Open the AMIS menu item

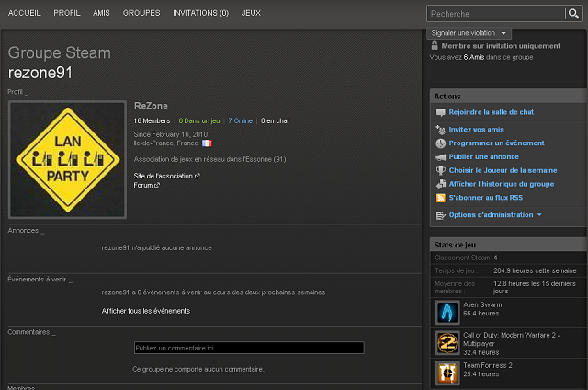point(101,13)
